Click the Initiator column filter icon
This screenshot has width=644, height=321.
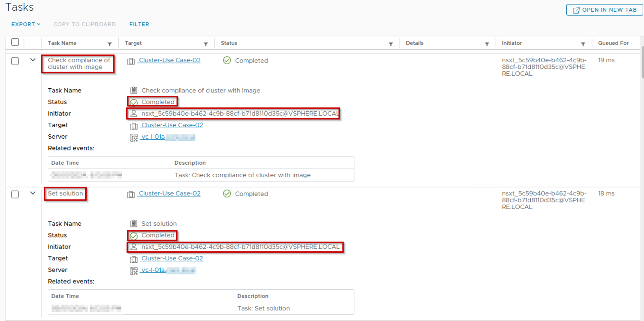coord(583,44)
